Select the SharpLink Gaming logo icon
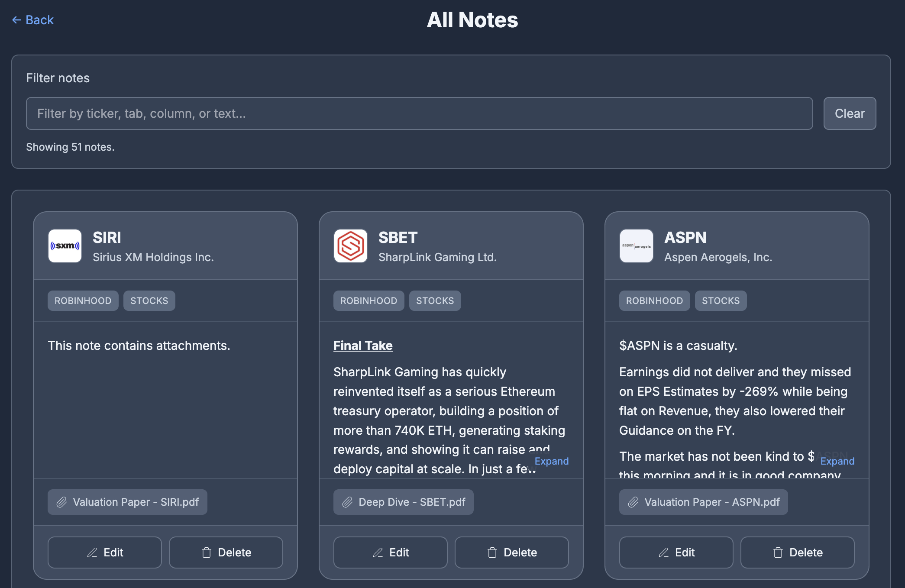Screen dimensions: 905x588 [350, 246]
